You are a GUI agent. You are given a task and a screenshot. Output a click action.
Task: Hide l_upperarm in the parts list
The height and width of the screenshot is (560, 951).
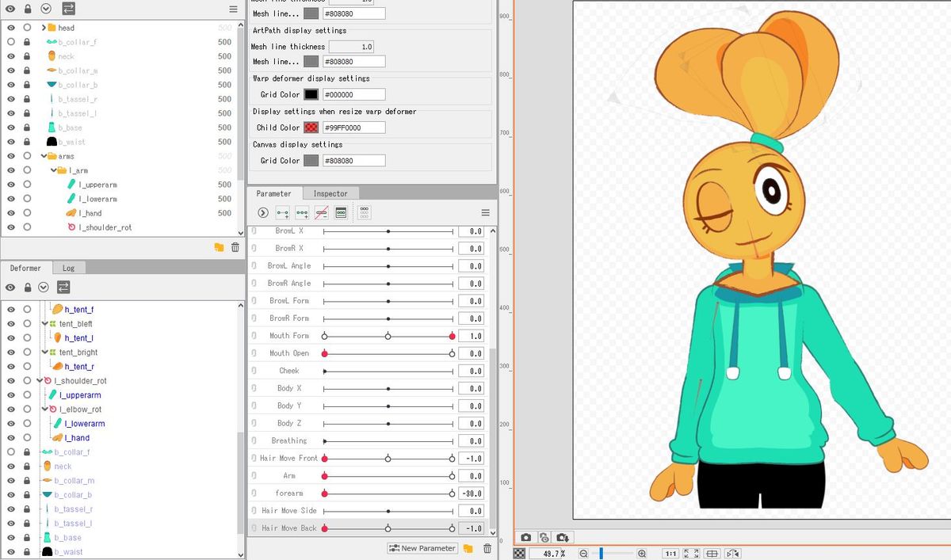pyautogui.click(x=11, y=185)
